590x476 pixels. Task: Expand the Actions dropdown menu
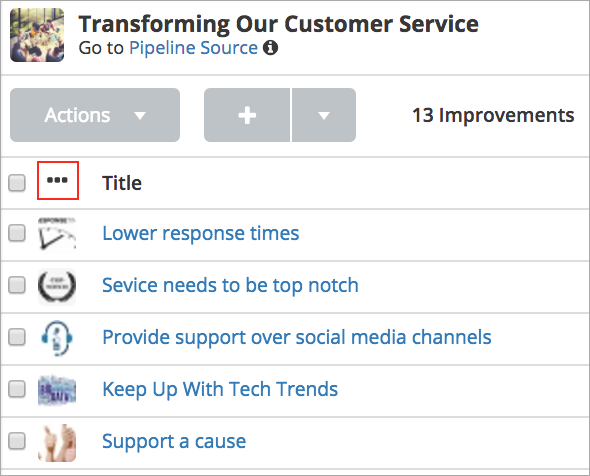[95, 115]
